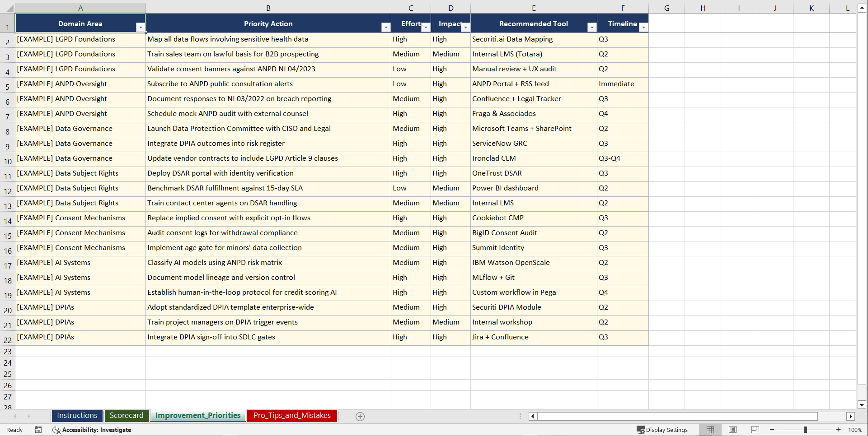The image size is (868, 436).
Task: Switch to the Instructions sheet tab
Action: pyautogui.click(x=77, y=415)
